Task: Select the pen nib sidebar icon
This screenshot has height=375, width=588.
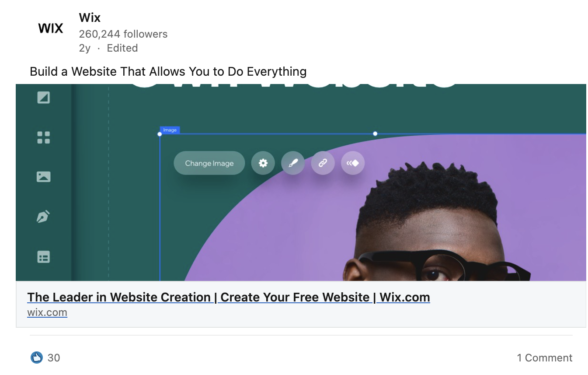Action: point(43,217)
